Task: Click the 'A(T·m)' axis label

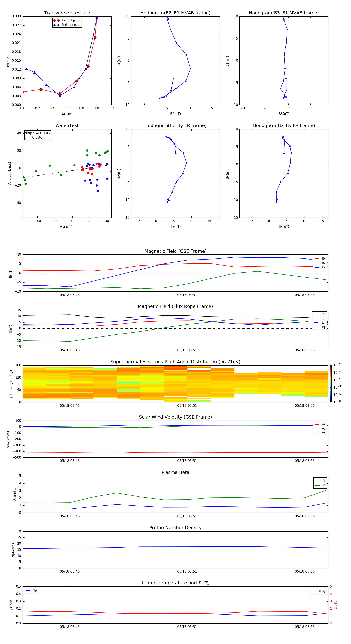Action: tap(67, 114)
